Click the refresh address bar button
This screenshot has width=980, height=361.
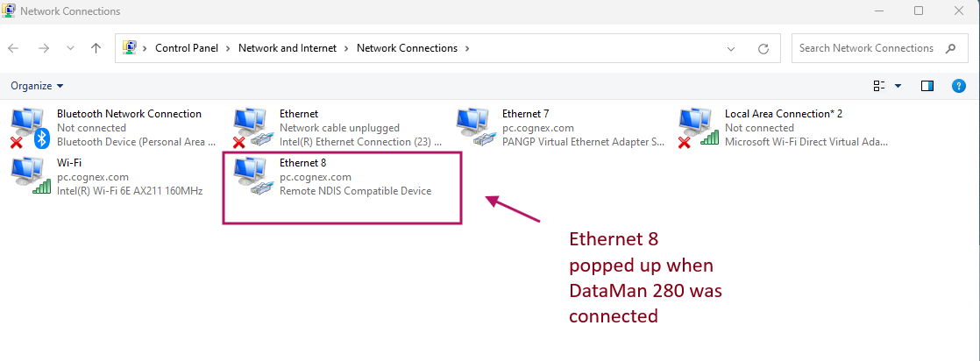pos(763,48)
